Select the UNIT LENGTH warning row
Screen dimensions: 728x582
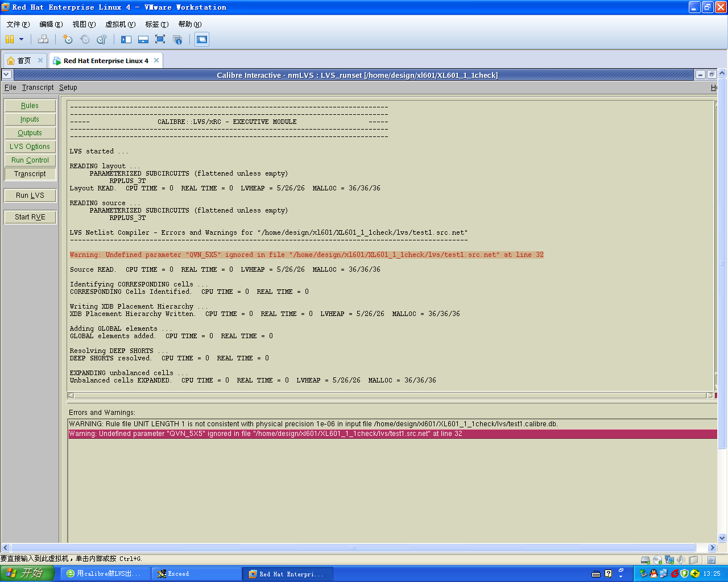[x=392, y=424]
